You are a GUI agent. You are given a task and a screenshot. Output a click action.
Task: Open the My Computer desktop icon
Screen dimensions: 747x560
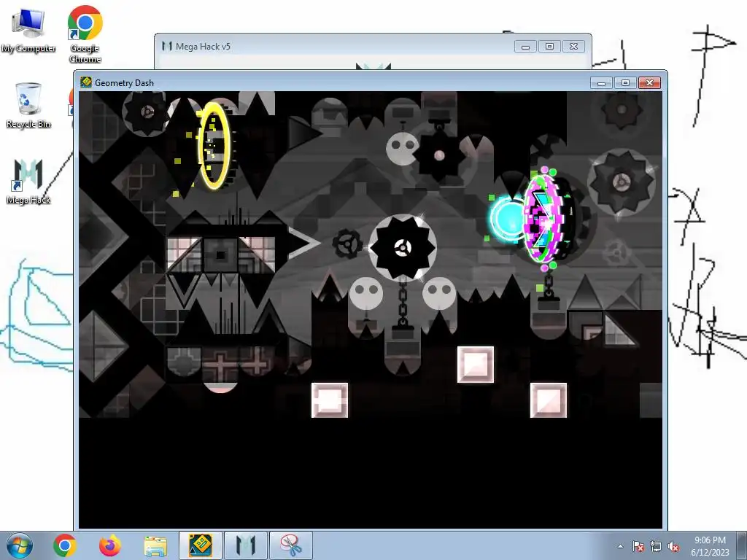point(28,31)
